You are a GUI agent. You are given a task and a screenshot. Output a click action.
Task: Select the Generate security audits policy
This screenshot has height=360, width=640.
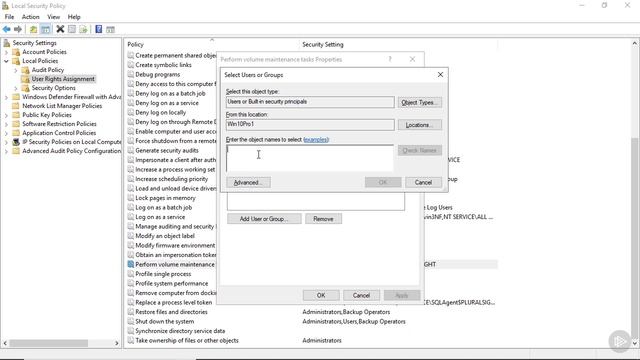coord(167,150)
